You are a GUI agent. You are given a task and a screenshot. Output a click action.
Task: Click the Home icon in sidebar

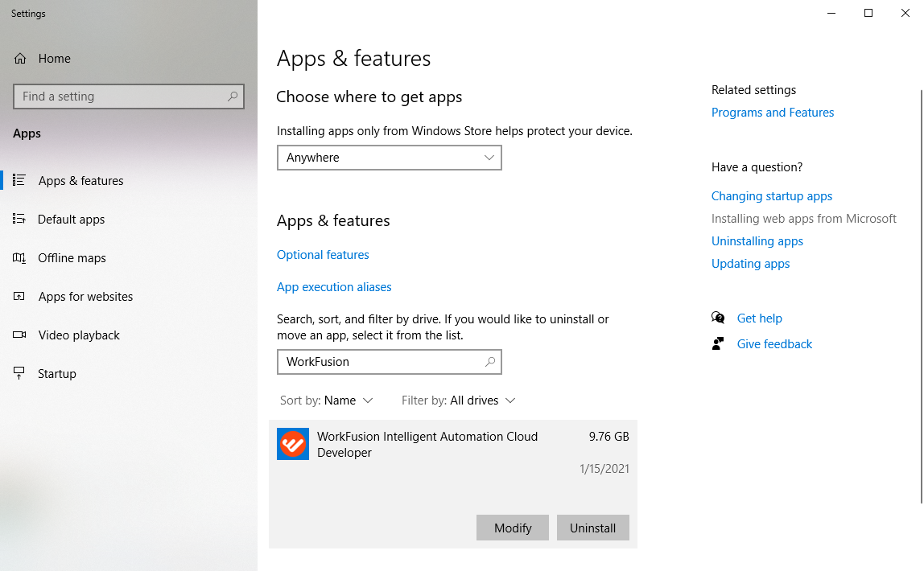[20, 58]
